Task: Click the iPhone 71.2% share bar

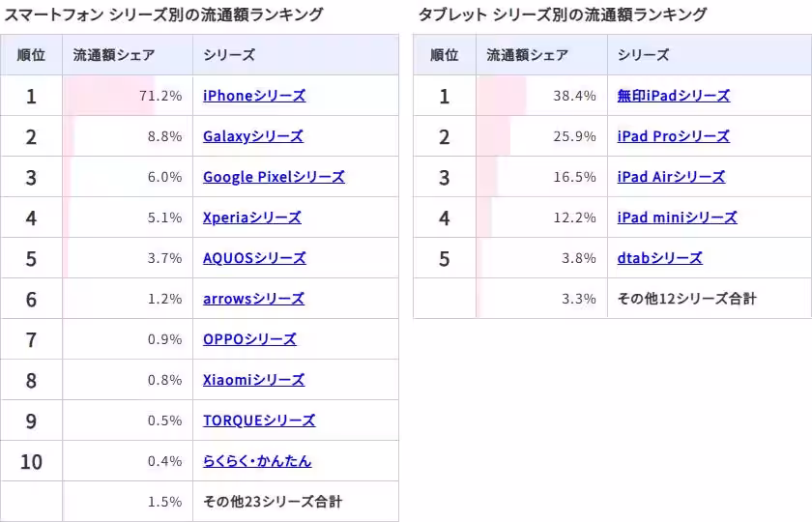Action: point(109,96)
